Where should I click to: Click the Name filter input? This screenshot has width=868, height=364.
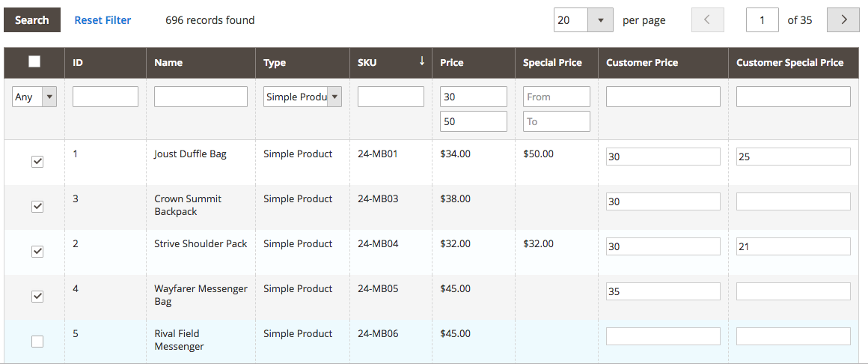[201, 97]
